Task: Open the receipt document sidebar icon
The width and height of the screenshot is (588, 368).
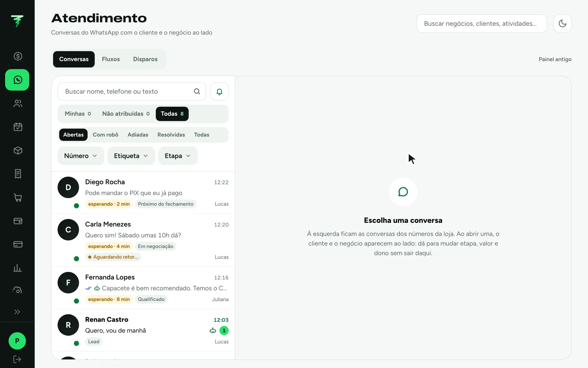Action: click(x=18, y=174)
